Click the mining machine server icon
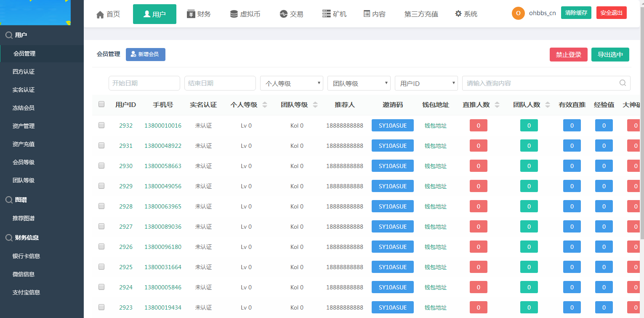The height and width of the screenshot is (318, 644). 326,14
